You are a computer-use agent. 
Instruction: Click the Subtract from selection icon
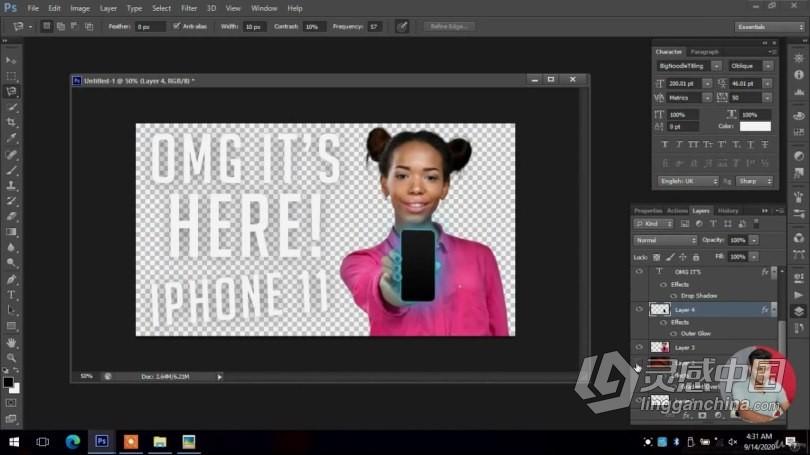74,26
